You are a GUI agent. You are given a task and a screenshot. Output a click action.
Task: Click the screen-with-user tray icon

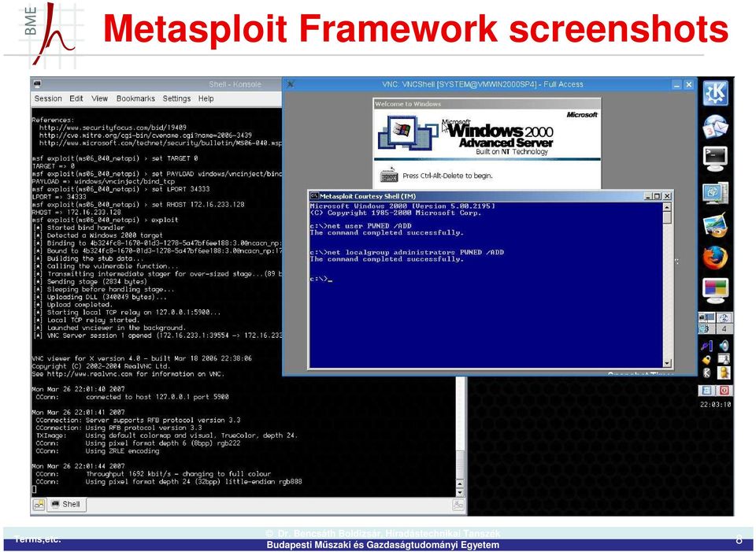[x=724, y=359]
